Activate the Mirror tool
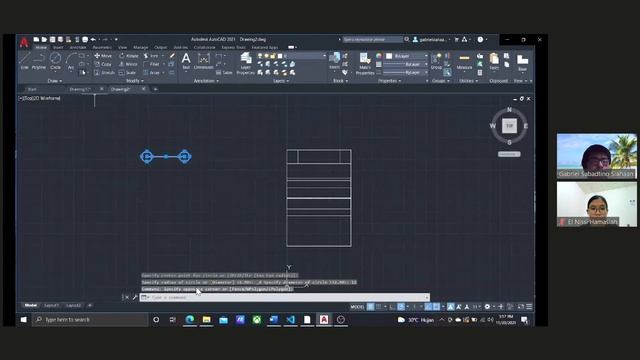The image size is (640, 360). 128,64
